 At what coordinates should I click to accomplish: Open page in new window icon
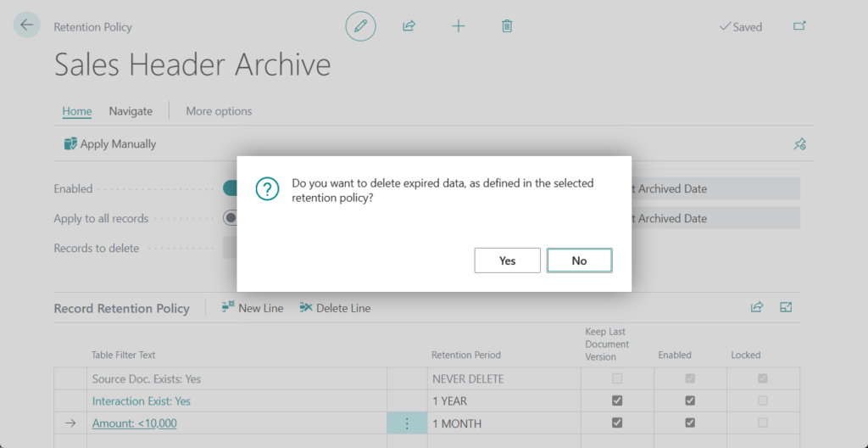click(x=799, y=26)
